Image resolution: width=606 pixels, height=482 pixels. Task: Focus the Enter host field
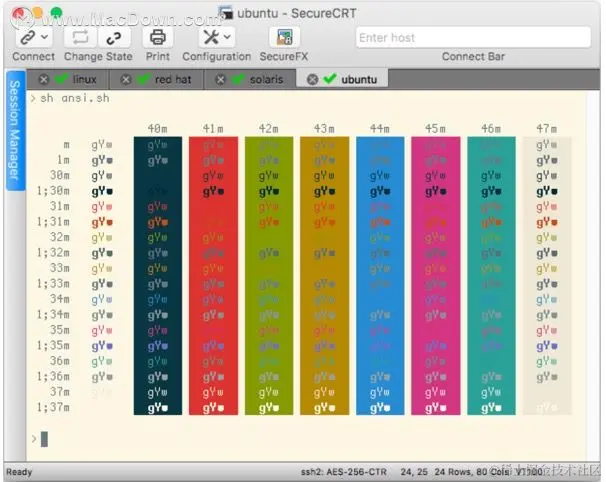tap(473, 37)
